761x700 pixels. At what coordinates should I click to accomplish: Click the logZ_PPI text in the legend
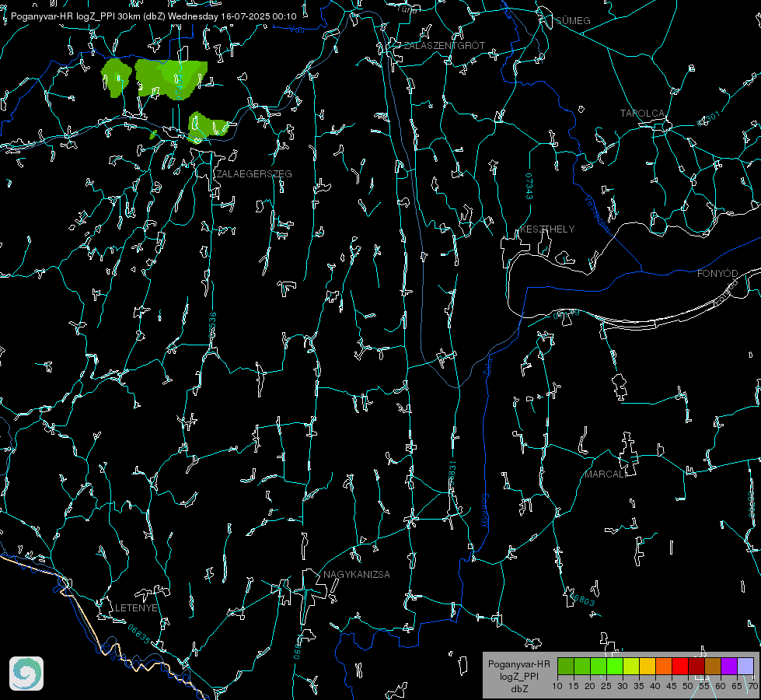(x=518, y=677)
